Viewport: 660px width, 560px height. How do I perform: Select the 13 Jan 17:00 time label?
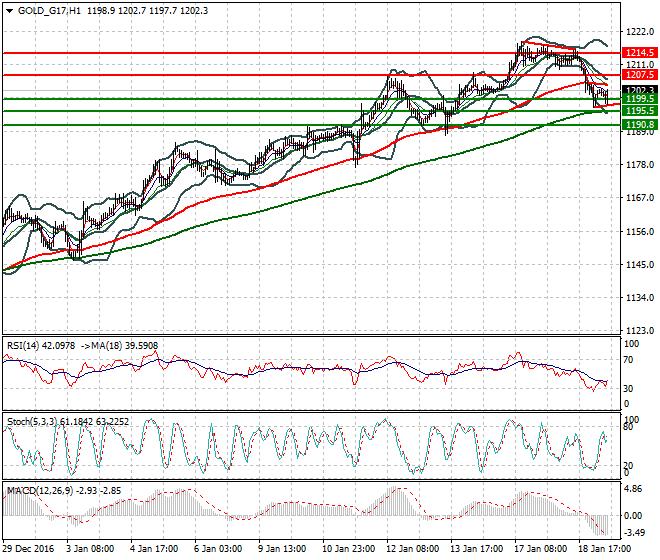coord(476,549)
